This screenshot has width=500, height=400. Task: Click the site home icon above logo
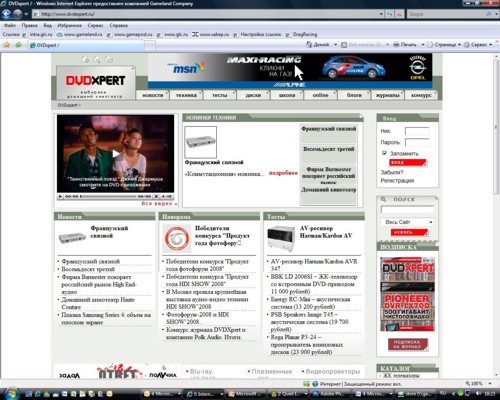click(x=85, y=60)
